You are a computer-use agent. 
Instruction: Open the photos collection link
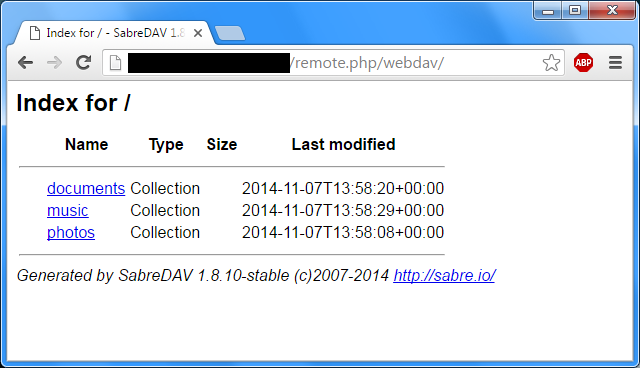71,233
